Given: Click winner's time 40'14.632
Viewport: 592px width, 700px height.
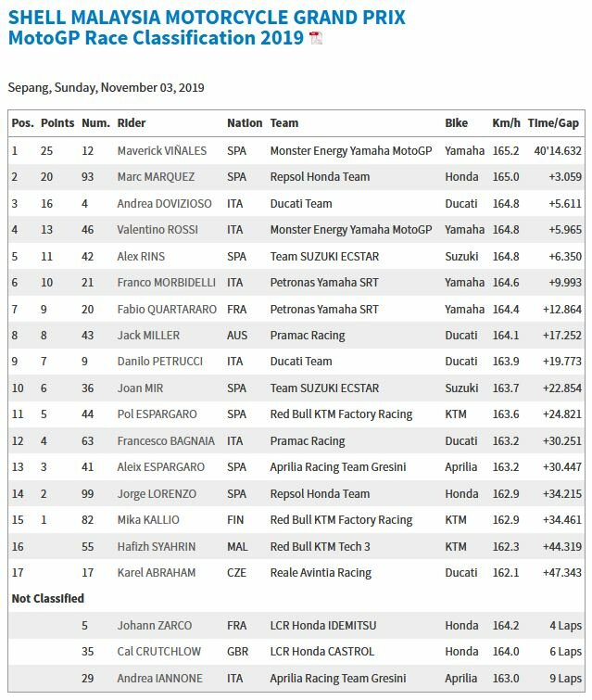Looking at the screenshot, I should 558,151.
